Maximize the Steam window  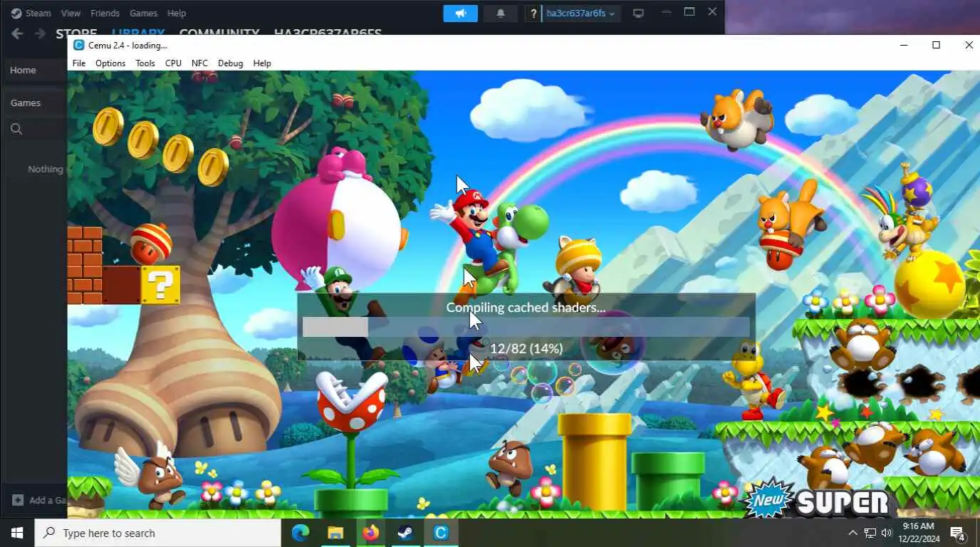pos(689,12)
